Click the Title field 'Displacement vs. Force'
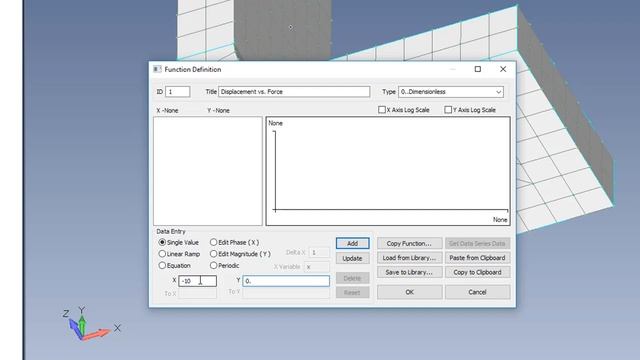Image resolution: width=640 pixels, height=360 pixels. point(294,92)
